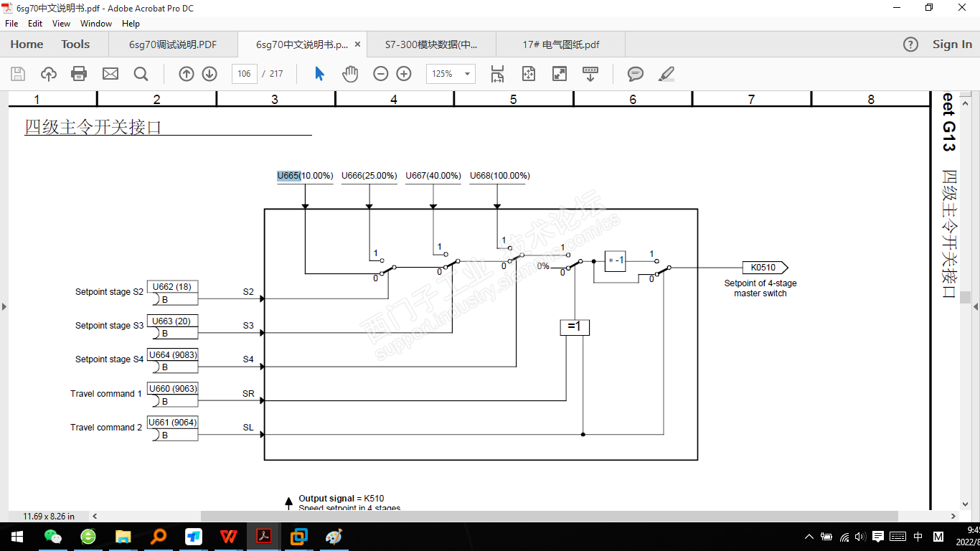Switch to the Tools view

tap(75, 44)
